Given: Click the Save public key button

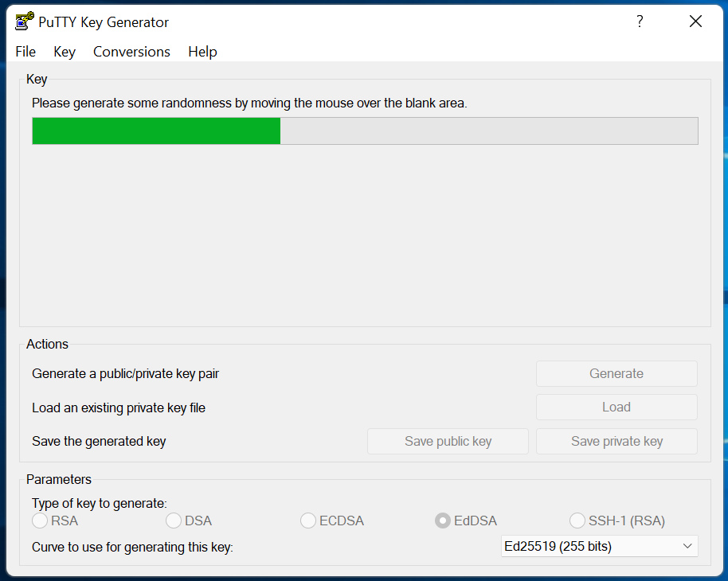Looking at the screenshot, I should point(448,442).
